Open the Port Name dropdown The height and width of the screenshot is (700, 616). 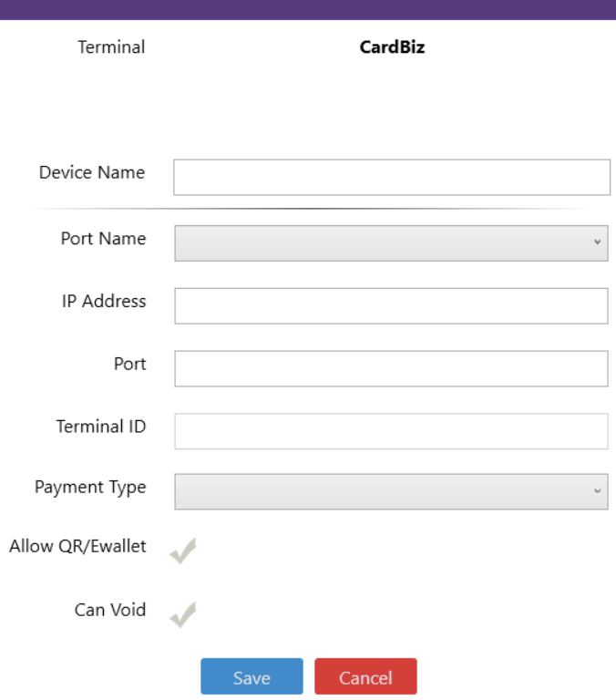391,243
